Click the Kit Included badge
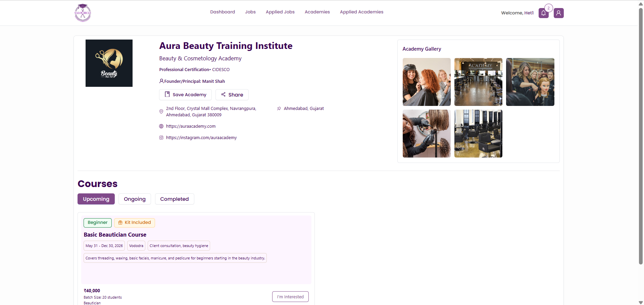The image size is (644, 305). coord(135,223)
